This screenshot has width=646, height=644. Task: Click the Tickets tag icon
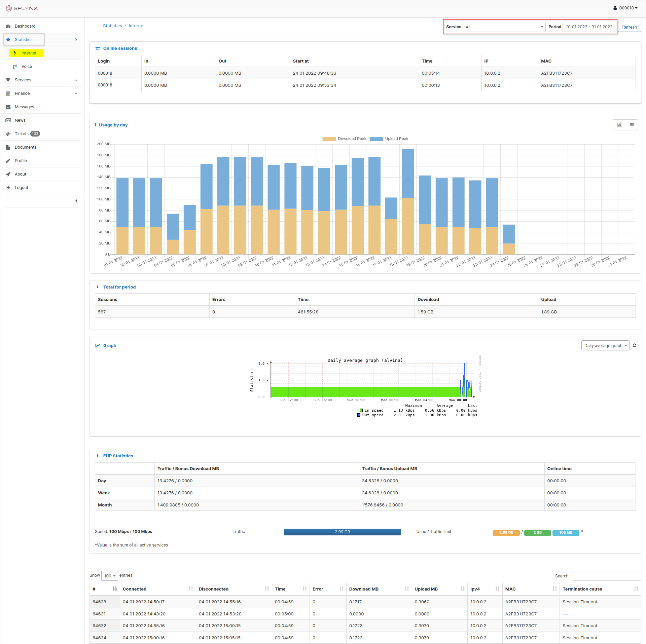click(x=8, y=134)
